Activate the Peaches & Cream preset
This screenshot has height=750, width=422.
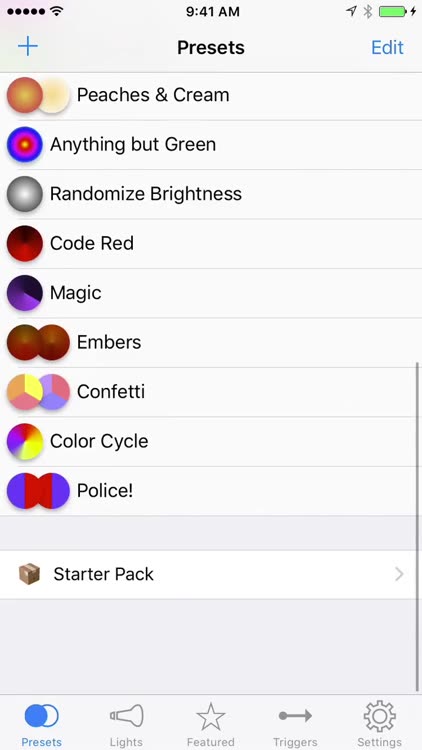click(211, 95)
